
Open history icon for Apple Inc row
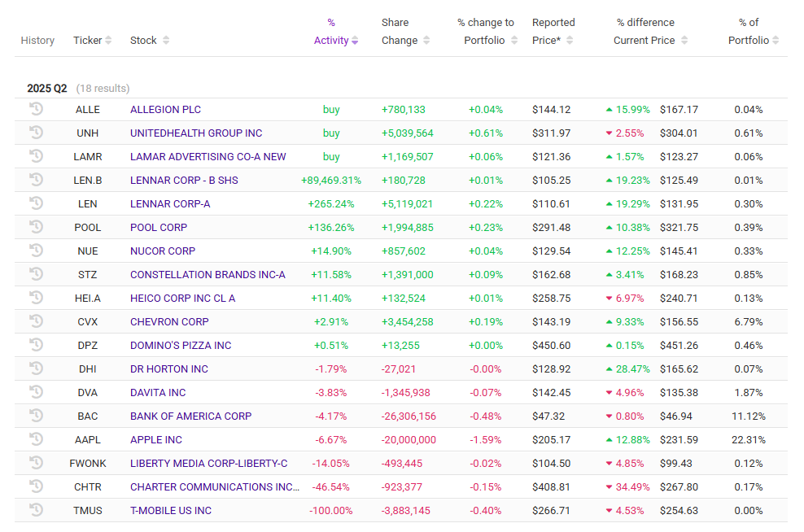click(36, 439)
